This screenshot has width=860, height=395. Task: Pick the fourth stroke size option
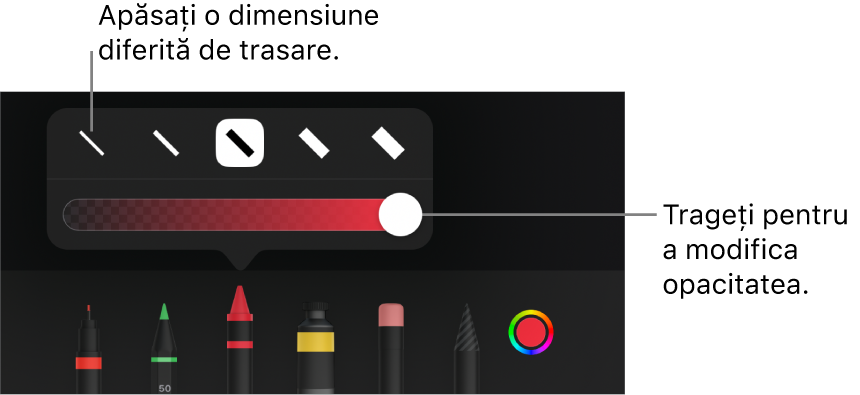tap(314, 143)
